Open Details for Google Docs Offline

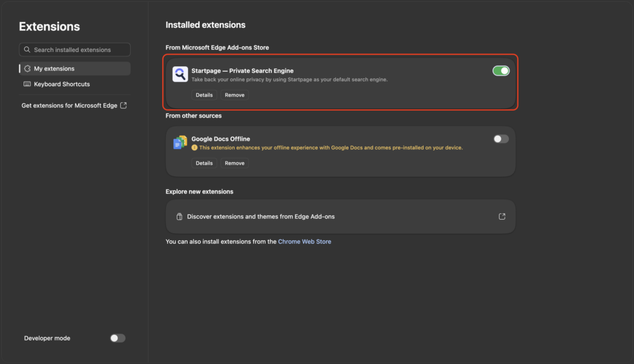(204, 163)
